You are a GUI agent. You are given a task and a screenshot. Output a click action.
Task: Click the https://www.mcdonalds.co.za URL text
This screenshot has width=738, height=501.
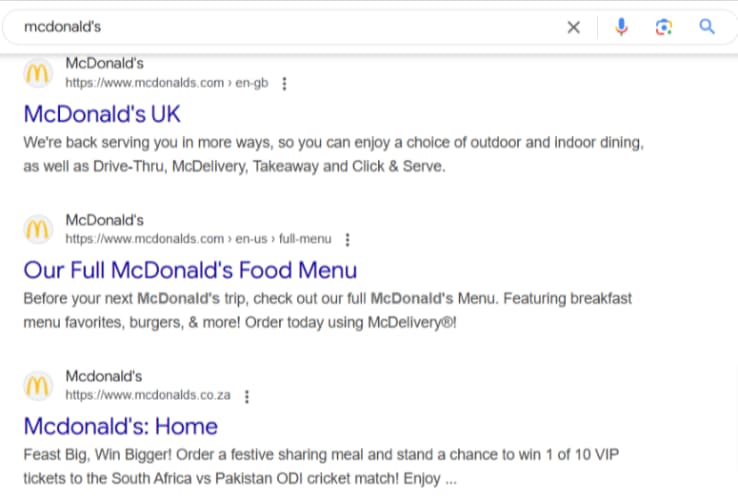[148, 396]
